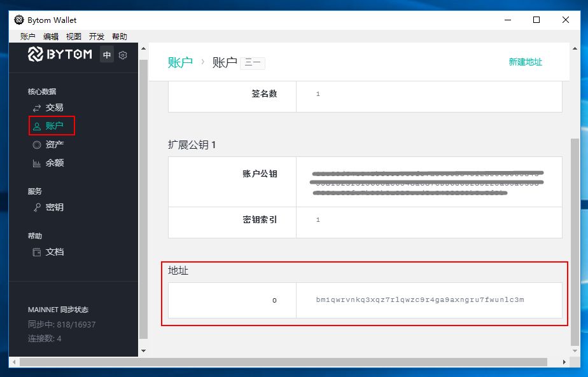The height and width of the screenshot is (377, 588).
Task: Click the circle icon beside 资产
Action: [x=37, y=145]
